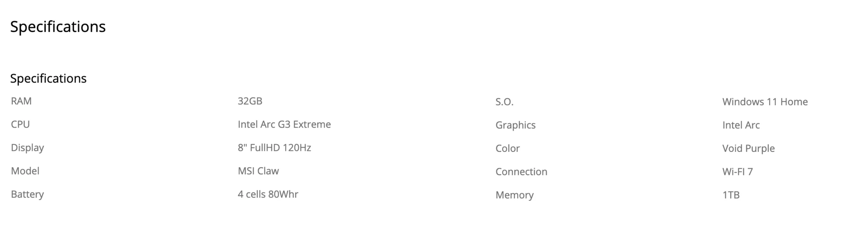The height and width of the screenshot is (227, 868).
Task: Click the smaller Specifications subheading
Action: coord(48,78)
